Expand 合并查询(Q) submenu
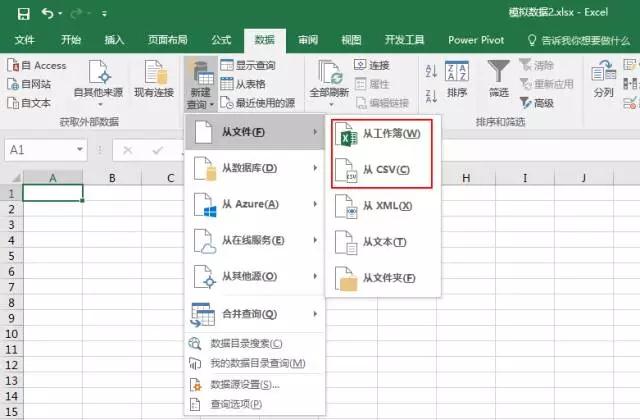Viewport: 640px width, 420px height. tap(255, 314)
